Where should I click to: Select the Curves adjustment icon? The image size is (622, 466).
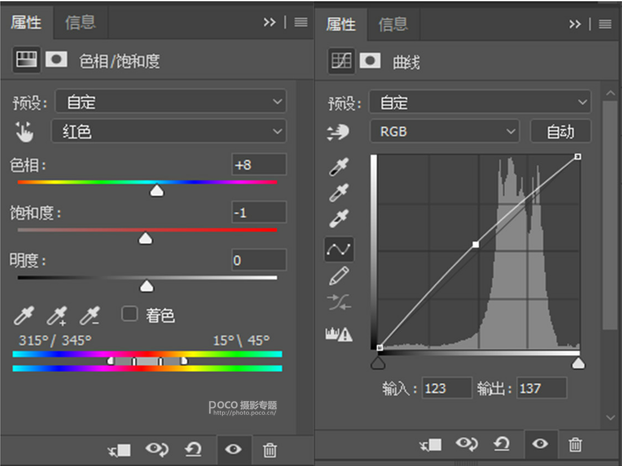[341, 61]
